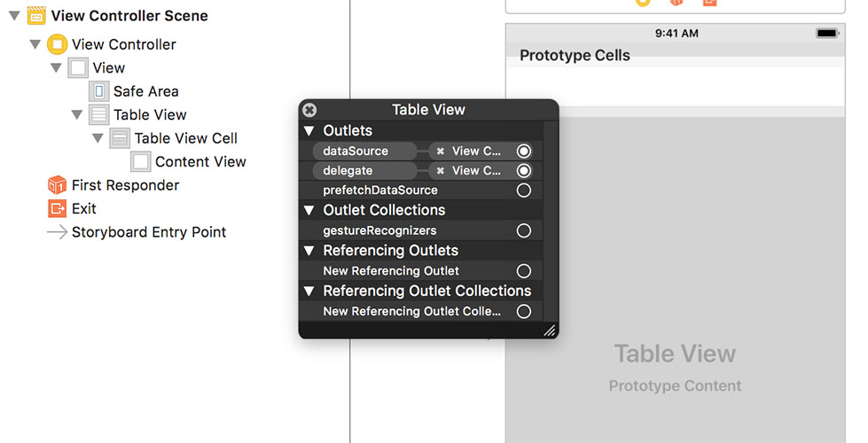
Task: Collapse the View Controller Scene disclosure triangle
Action: (14, 16)
